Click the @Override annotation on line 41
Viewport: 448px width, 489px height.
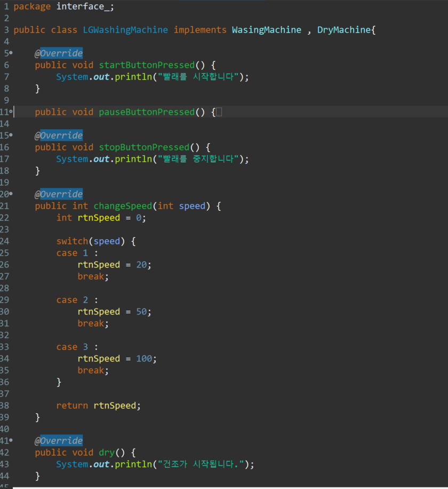(59, 440)
